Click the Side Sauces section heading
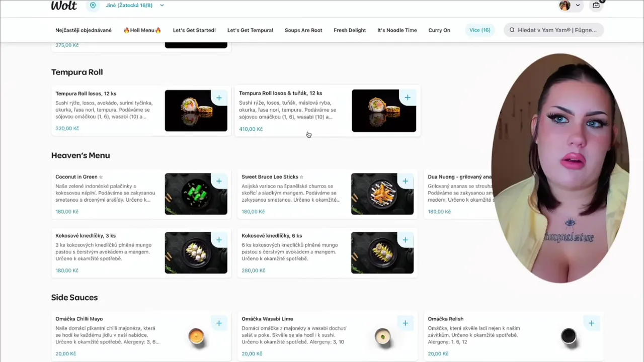The height and width of the screenshot is (362, 644). tap(74, 298)
